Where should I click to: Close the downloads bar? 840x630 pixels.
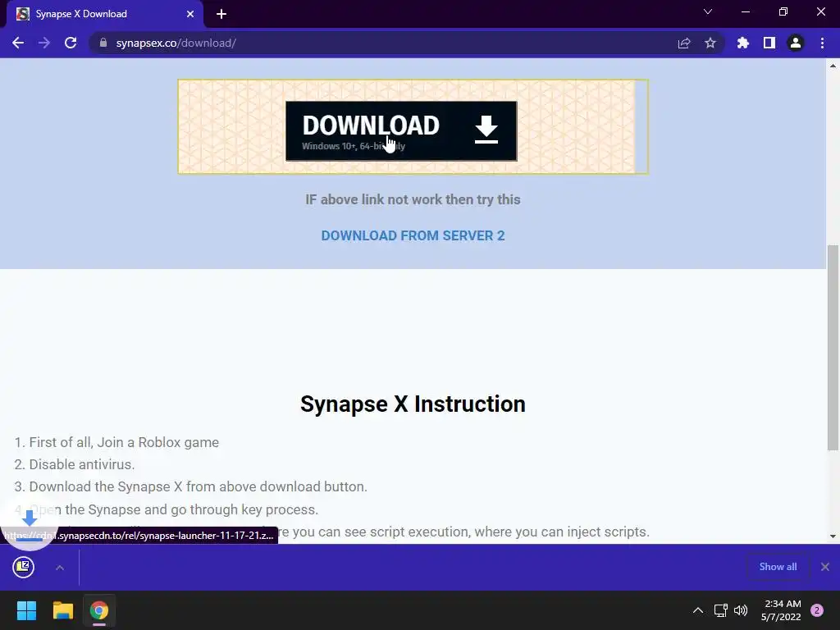825,567
